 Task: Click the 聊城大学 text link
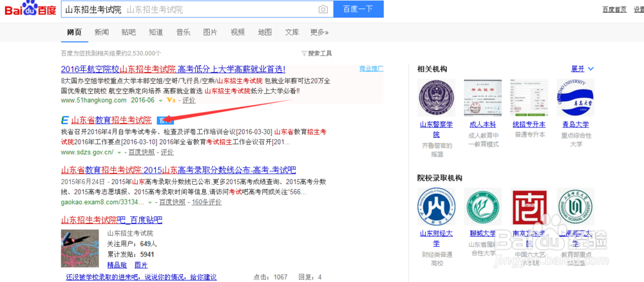[482, 234]
